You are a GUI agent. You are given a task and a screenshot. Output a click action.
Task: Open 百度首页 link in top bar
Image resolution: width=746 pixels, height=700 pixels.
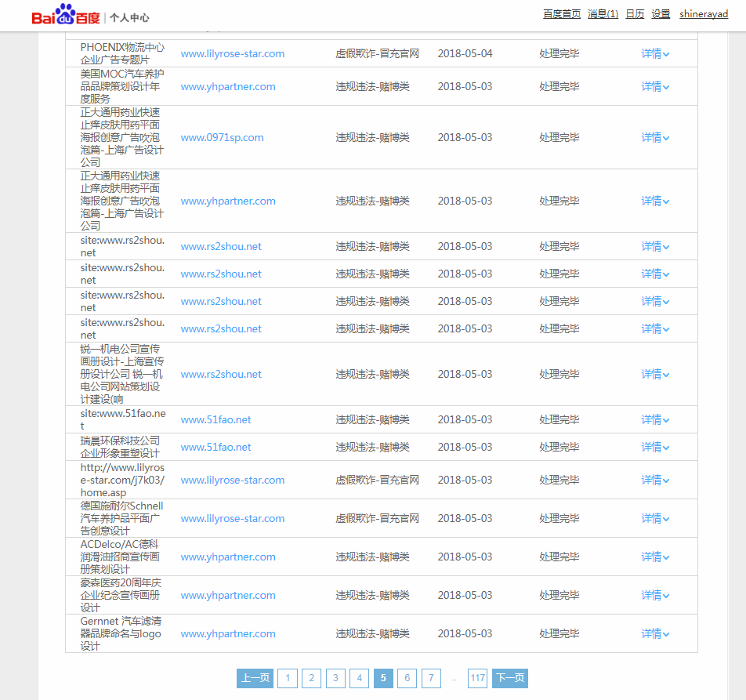coord(562,14)
